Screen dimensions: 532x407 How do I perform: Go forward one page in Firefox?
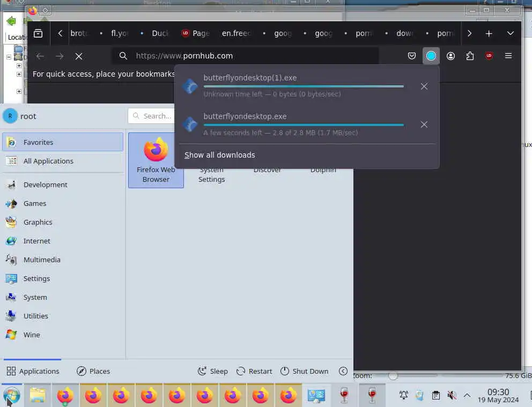pyautogui.click(x=60, y=56)
